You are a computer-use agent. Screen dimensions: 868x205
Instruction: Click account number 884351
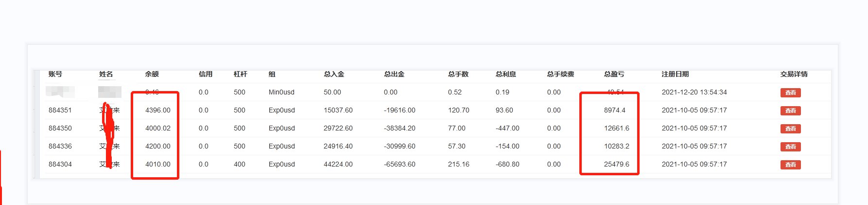coord(60,110)
